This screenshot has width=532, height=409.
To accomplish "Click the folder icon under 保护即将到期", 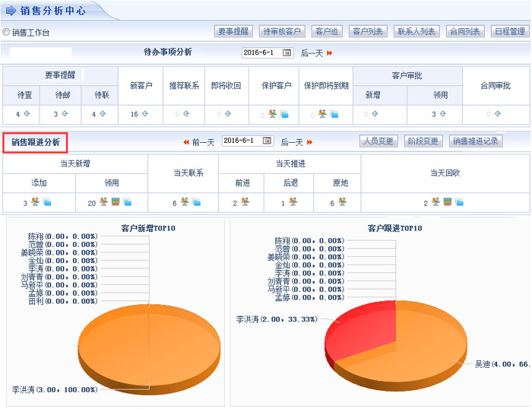I will pos(334,114).
